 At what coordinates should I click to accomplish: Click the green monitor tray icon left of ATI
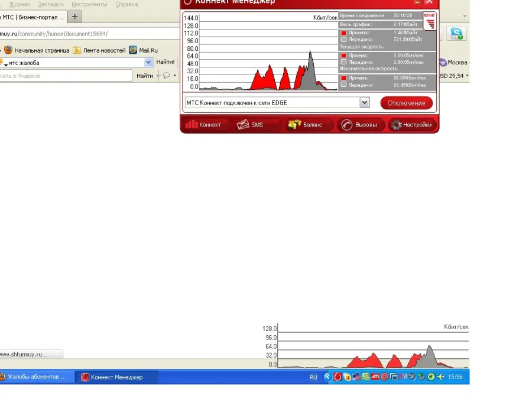pyautogui.click(x=365, y=377)
